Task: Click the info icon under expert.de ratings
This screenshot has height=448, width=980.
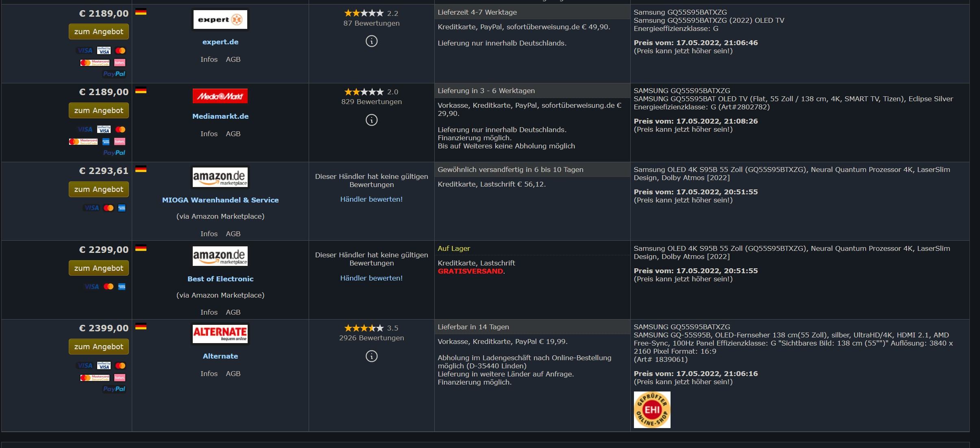Action: pyautogui.click(x=372, y=41)
